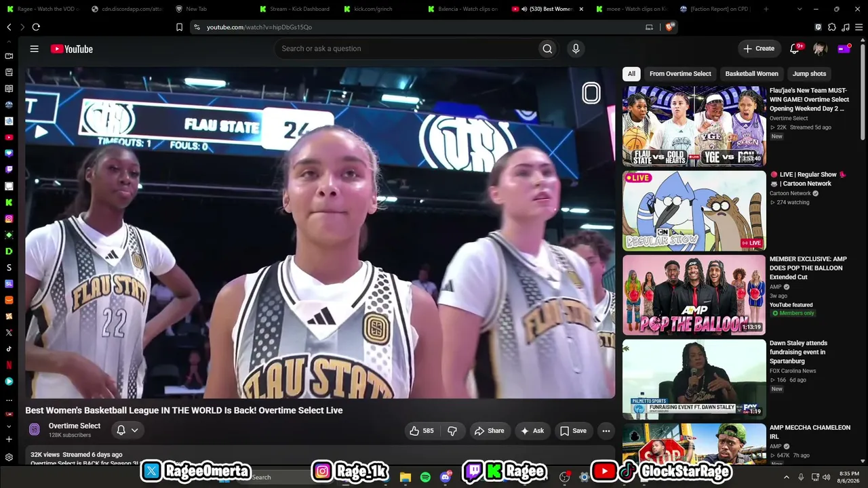Click the 32K views streamed info text

(x=77, y=455)
